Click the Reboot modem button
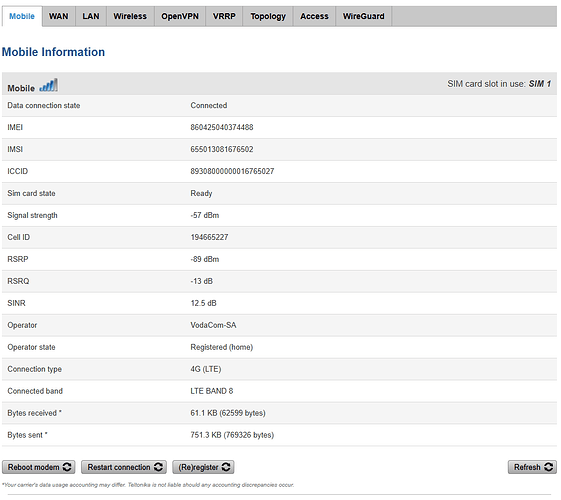Screen dimensions: 561x500 pyautogui.click(x=39, y=467)
